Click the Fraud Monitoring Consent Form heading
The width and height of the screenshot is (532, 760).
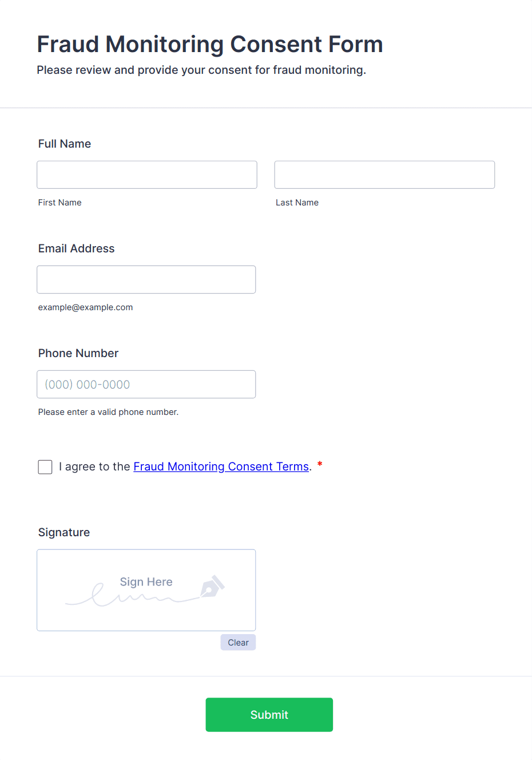[210, 44]
